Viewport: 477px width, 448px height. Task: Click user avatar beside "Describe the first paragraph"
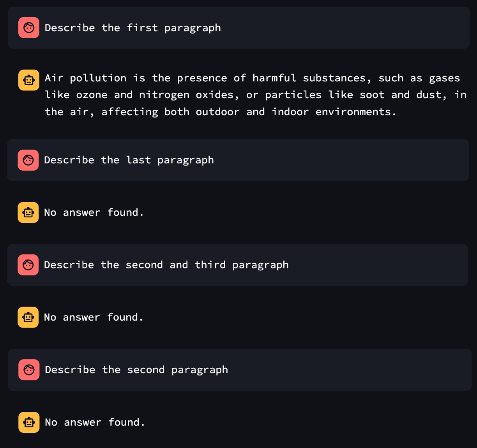pyautogui.click(x=29, y=28)
